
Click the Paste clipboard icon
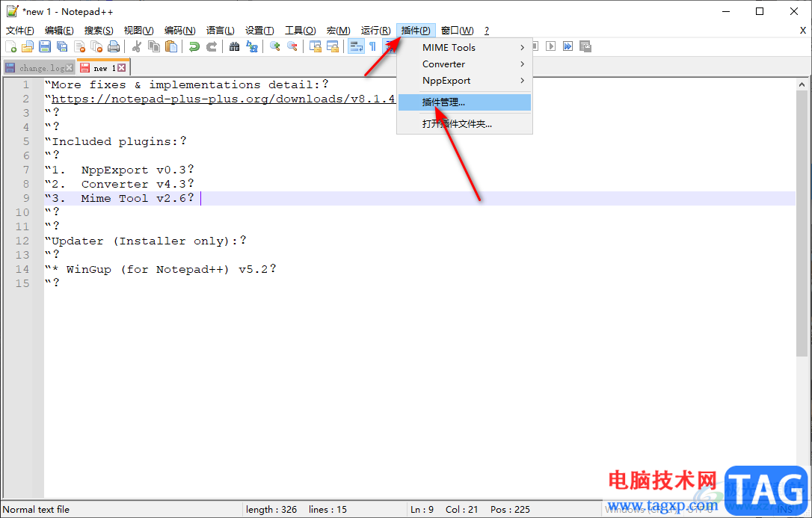coord(171,46)
